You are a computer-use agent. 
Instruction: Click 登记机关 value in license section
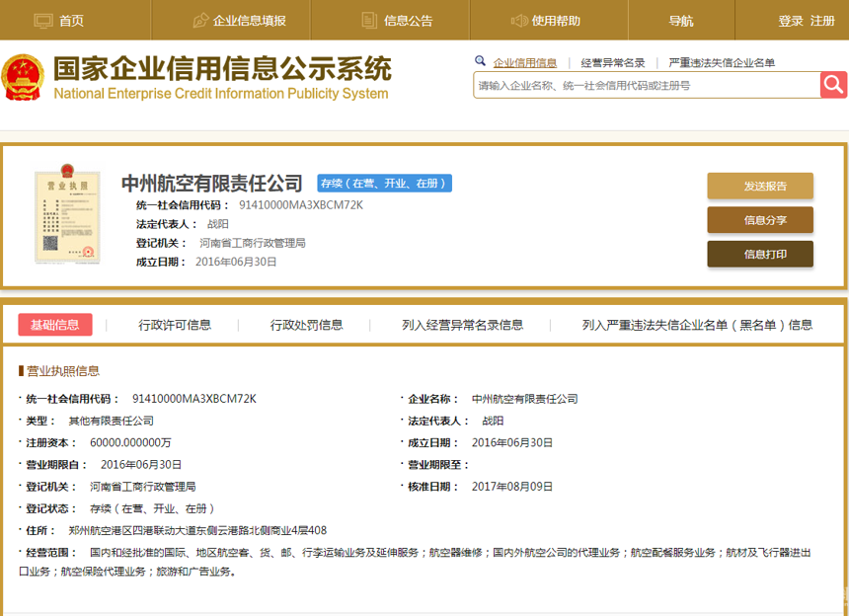tap(142, 487)
